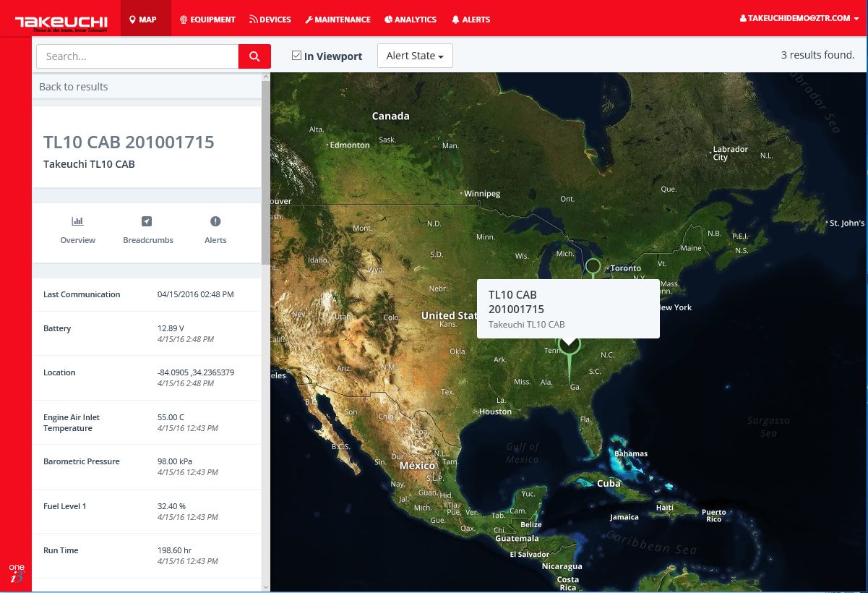
Task: Open the Alerts exclamation icon in panel
Action: click(215, 222)
